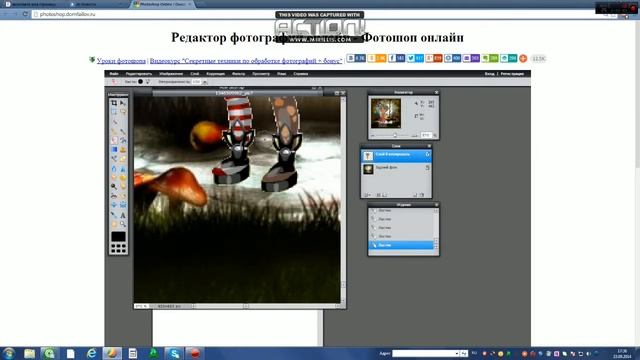Open the Справка menu

click(x=301, y=74)
